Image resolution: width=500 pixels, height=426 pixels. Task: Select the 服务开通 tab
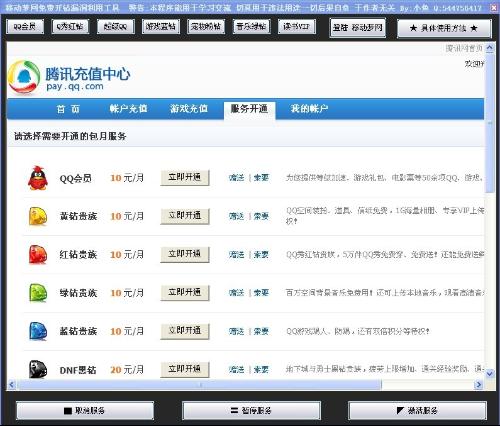pyautogui.click(x=249, y=109)
